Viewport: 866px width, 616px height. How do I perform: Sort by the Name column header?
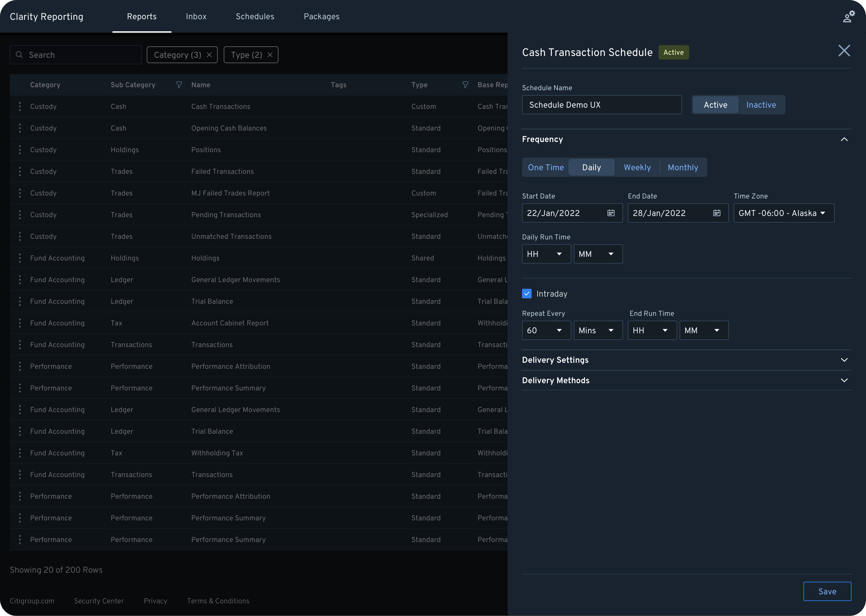201,85
